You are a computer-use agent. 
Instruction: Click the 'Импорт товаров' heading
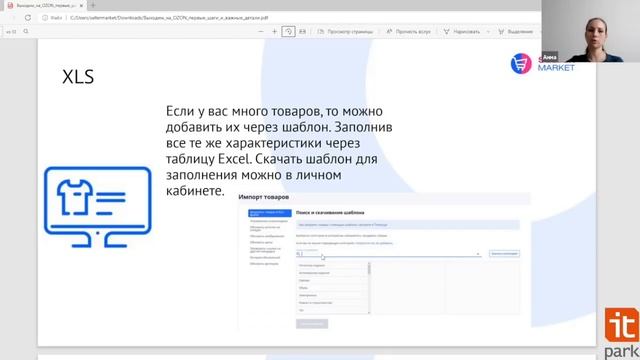point(264,197)
